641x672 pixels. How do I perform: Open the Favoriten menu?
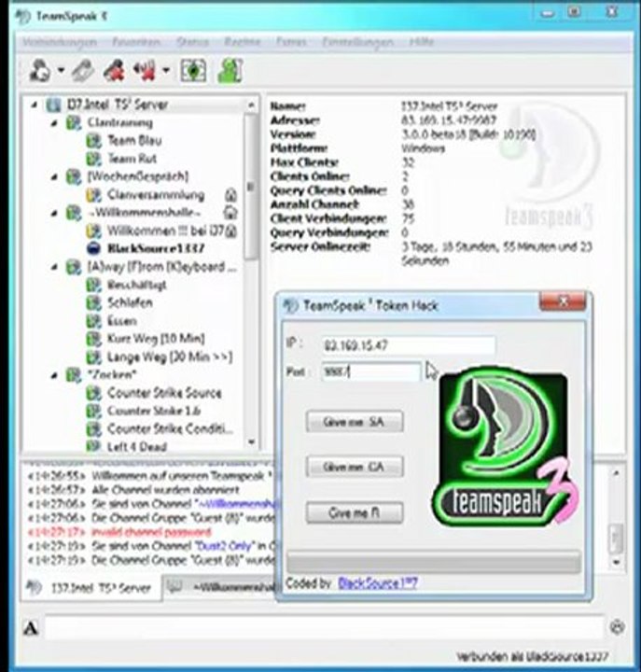(136, 42)
